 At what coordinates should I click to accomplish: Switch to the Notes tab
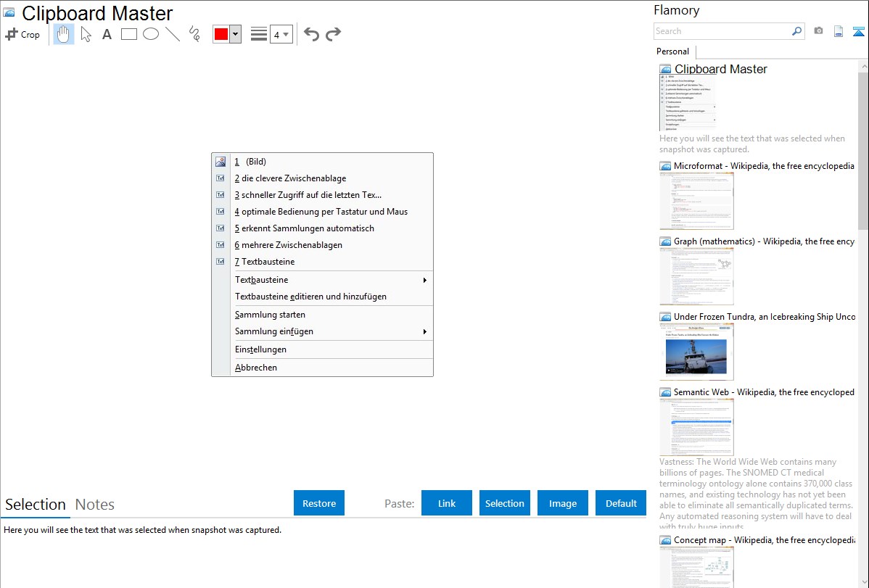[x=95, y=505]
